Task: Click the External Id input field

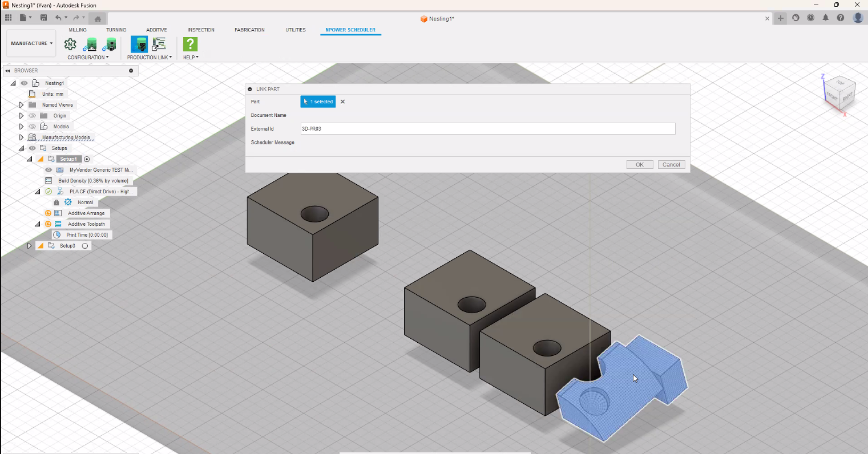Action: click(487, 129)
